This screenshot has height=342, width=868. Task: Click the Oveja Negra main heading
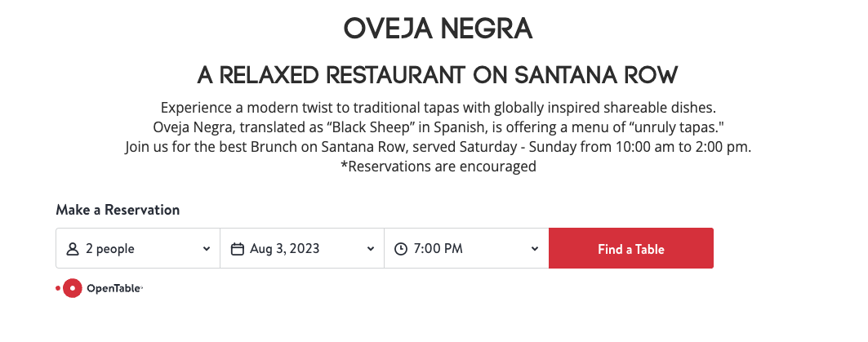click(x=438, y=29)
